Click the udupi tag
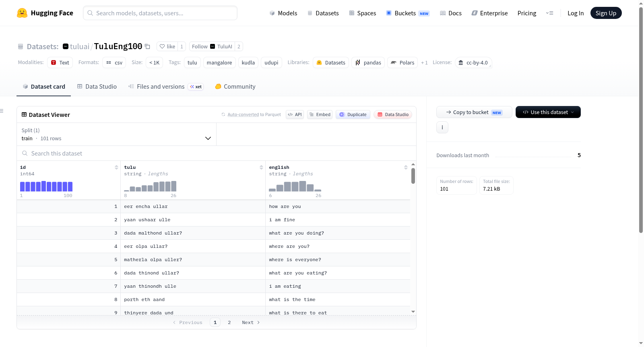The height and width of the screenshot is (347, 644). (x=271, y=62)
